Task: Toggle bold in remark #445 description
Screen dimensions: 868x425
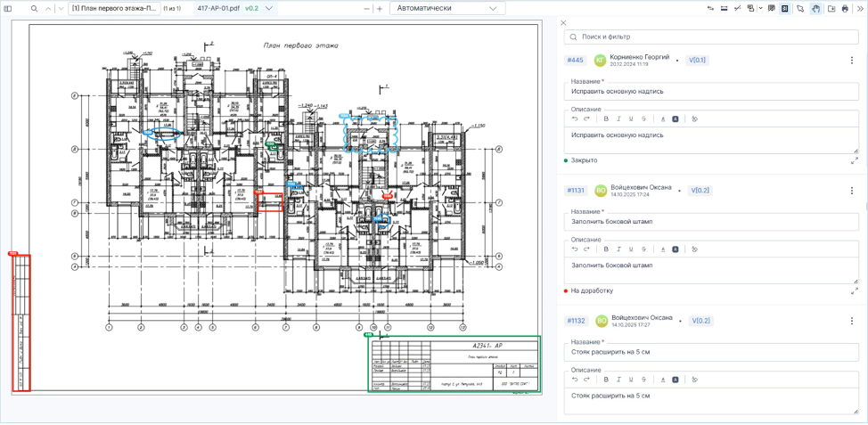Action: (606, 119)
